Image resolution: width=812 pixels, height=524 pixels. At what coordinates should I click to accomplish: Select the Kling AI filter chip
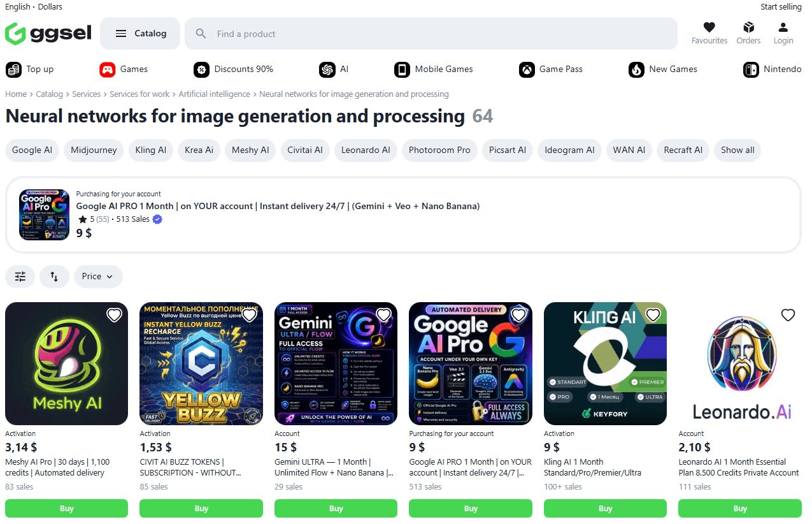(151, 150)
